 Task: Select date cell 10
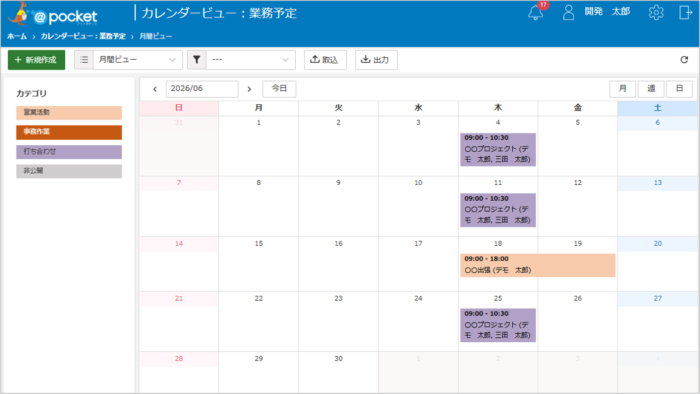pos(418,206)
